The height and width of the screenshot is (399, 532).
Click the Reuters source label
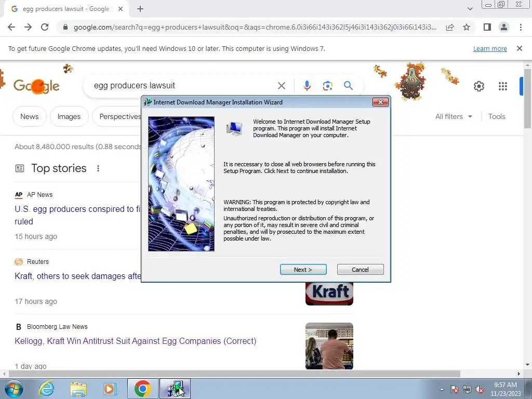(37, 262)
